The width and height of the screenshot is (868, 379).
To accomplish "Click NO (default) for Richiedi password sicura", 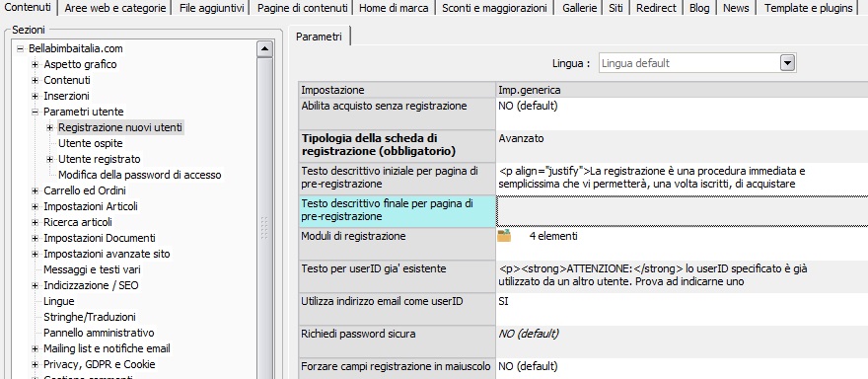I will [x=682, y=341].
